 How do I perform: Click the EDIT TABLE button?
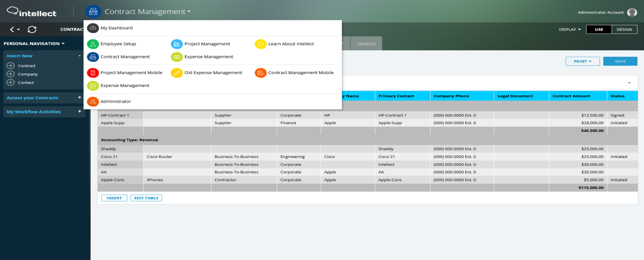tap(146, 198)
